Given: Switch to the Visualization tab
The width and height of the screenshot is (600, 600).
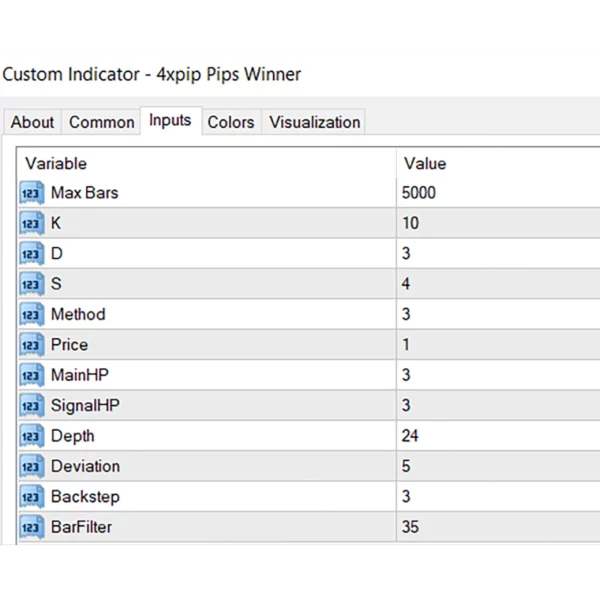Looking at the screenshot, I should [314, 122].
